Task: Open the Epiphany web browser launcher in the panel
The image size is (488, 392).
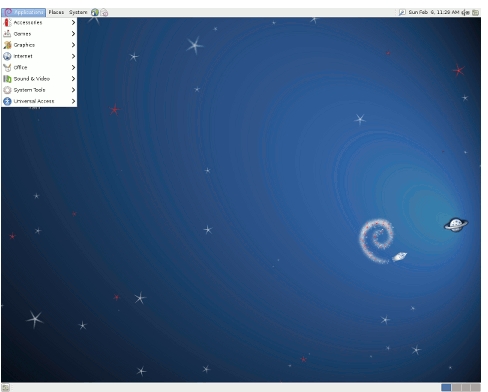Action: [95, 12]
